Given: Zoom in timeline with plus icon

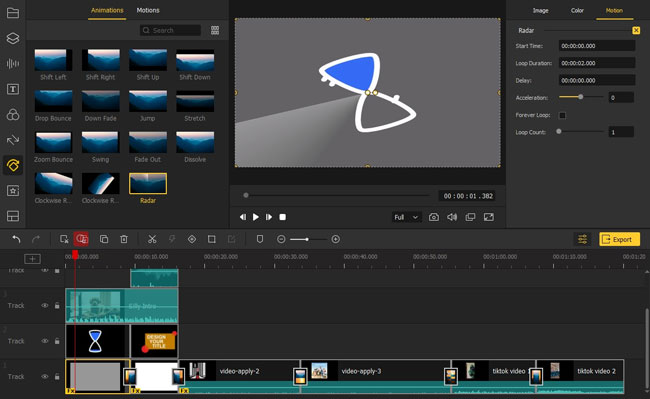Looking at the screenshot, I should coord(336,239).
